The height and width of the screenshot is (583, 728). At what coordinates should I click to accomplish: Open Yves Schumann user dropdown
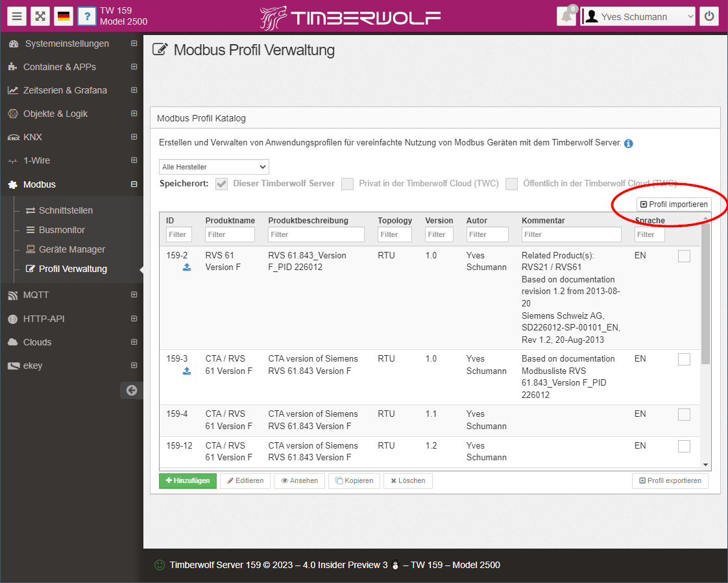(x=637, y=17)
